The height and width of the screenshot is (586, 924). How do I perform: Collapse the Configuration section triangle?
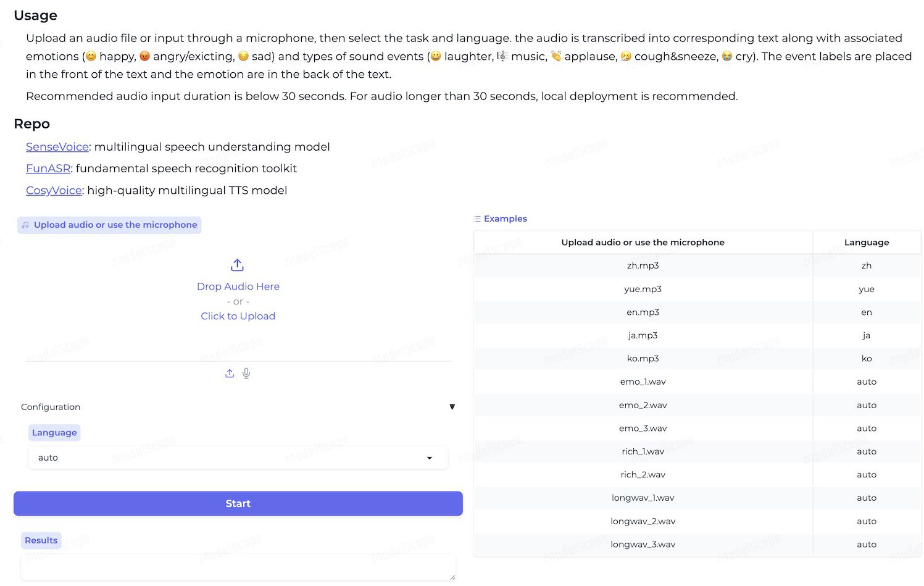[452, 407]
